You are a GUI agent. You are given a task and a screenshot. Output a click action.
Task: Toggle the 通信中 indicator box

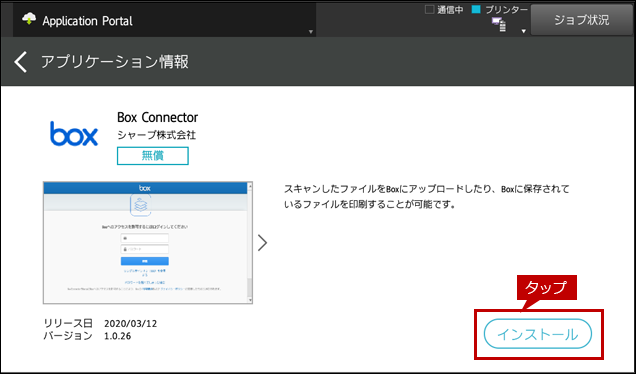click(429, 9)
